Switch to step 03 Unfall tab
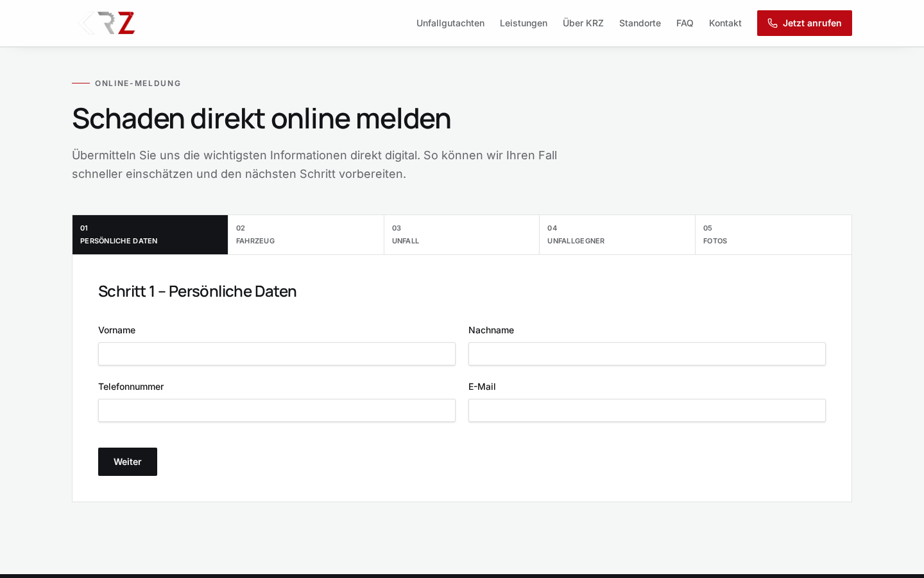Viewport: 924px width, 578px height. [461, 234]
